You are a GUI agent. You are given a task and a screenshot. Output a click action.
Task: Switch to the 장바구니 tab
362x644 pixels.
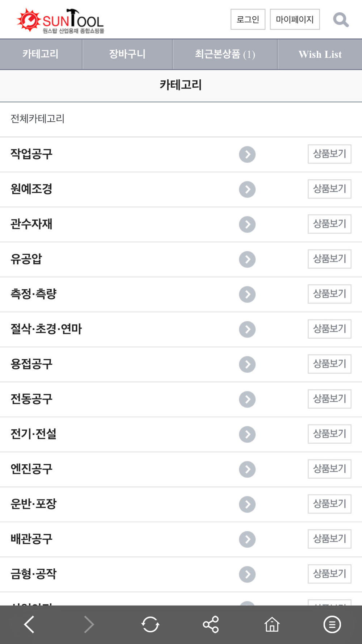(127, 54)
